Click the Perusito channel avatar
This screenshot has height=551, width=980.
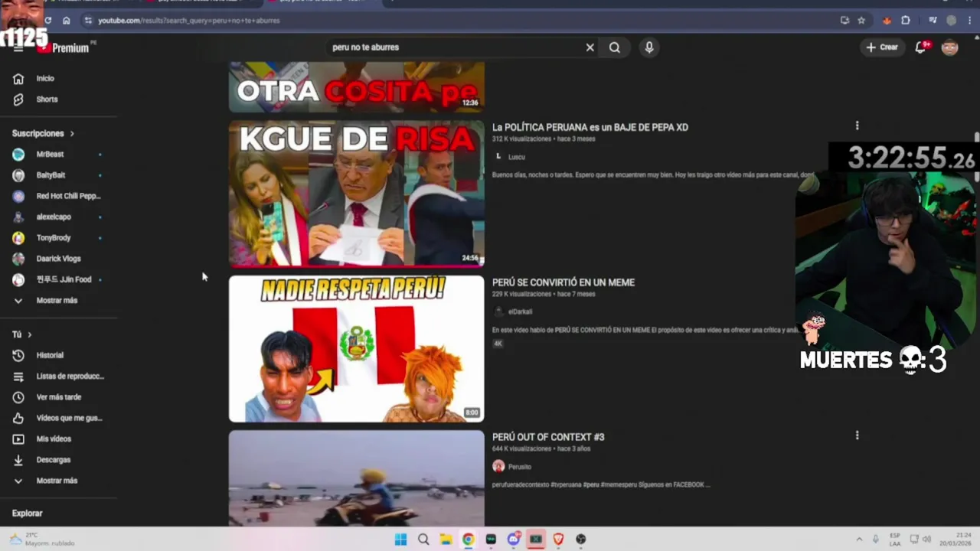(x=498, y=466)
